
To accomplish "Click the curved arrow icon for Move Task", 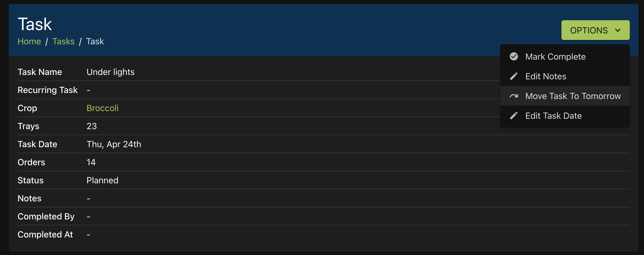I will (x=514, y=96).
